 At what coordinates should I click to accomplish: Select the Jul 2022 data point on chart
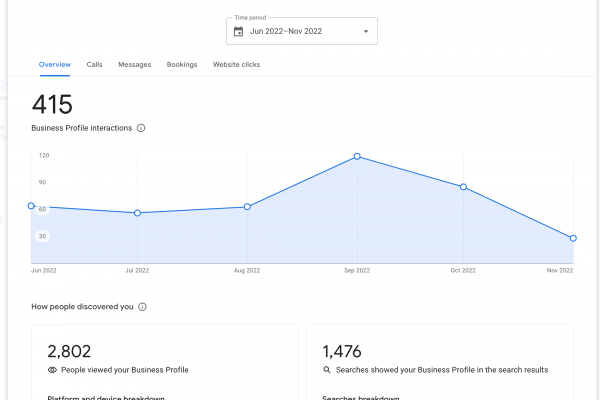coord(137,213)
